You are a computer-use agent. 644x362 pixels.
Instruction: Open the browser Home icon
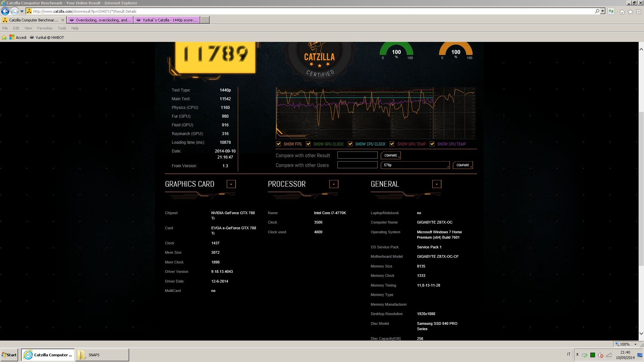click(622, 12)
